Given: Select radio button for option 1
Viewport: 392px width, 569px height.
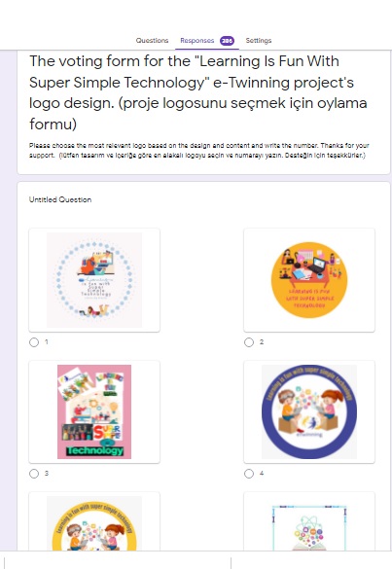Looking at the screenshot, I should click(34, 342).
